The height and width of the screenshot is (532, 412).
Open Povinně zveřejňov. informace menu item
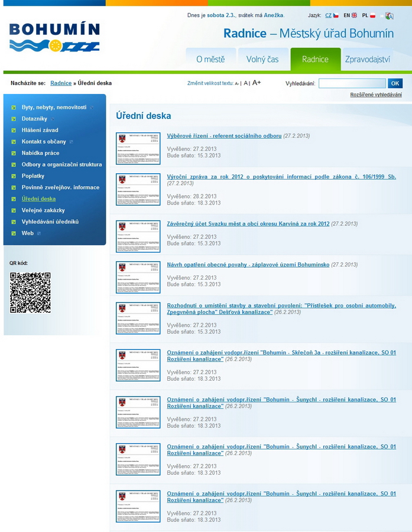60,187
